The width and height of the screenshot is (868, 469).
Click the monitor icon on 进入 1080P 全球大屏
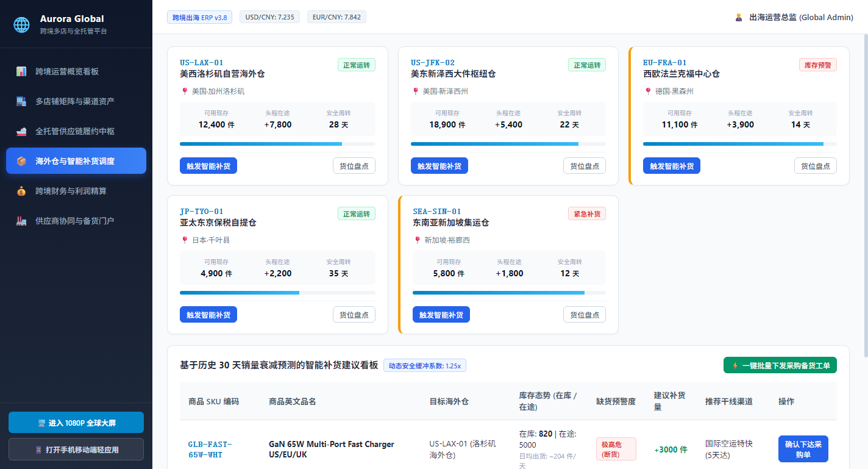click(41, 423)
